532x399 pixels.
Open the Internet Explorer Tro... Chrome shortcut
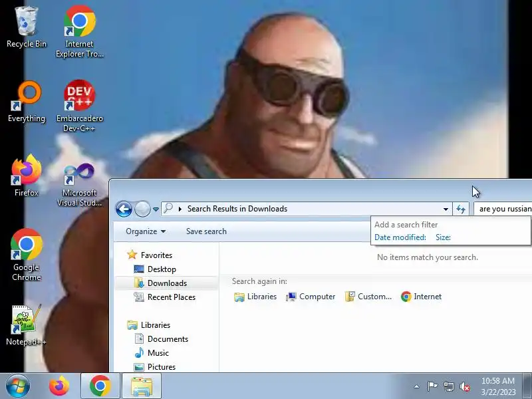[x=79, y=31]
